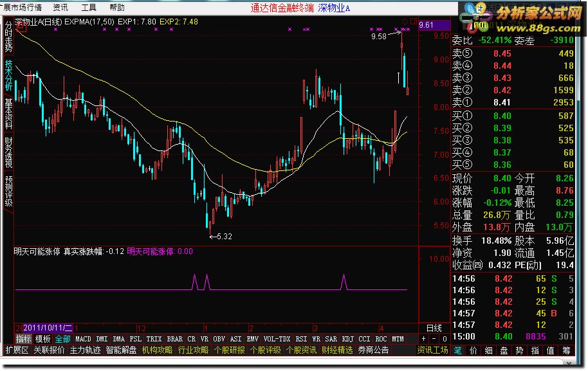Open the 资讯 menu
588x371 pixels.
coord(60,8)
